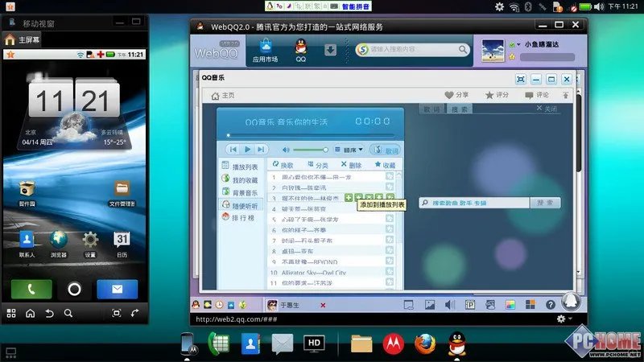This screenshot has width=644, height=362.
Task: Select 排行榜 in the music sidebar
Action: 238,217
